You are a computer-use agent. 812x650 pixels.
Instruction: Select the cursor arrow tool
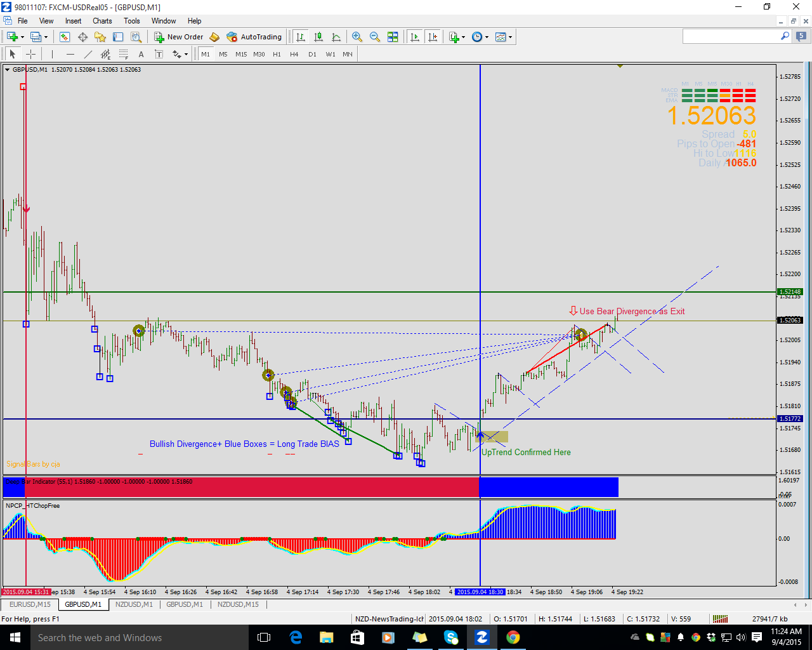[x=12, y=54]
